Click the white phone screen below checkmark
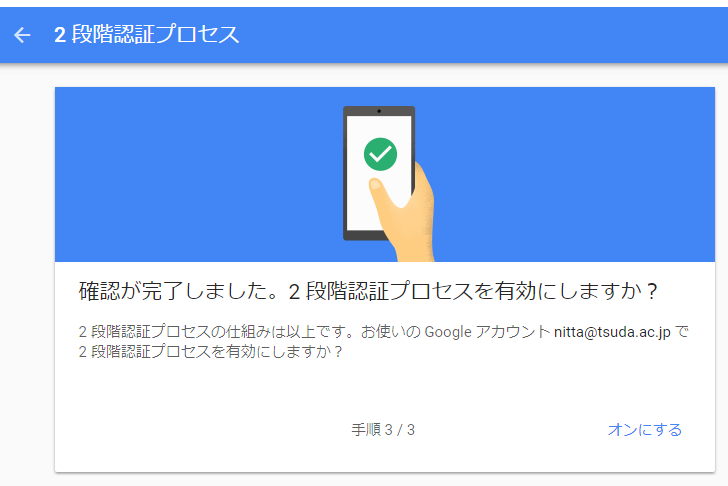Screen dimensions: 728x486 (x=364, y=209)
